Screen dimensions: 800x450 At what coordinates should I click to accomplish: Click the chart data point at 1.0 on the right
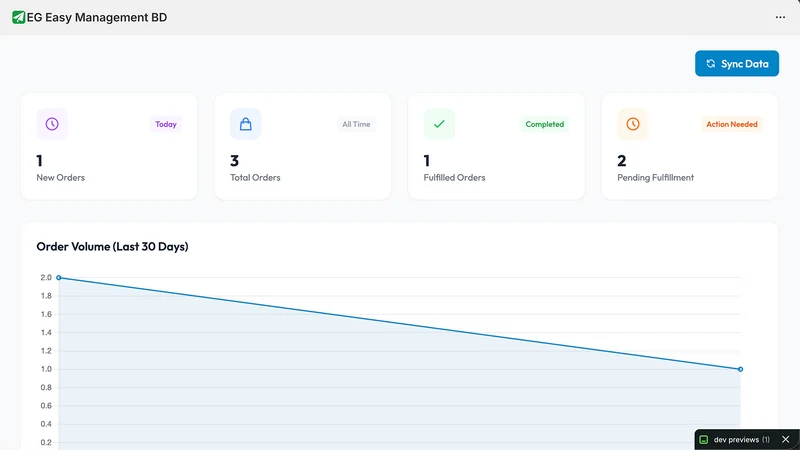point(740,369)
